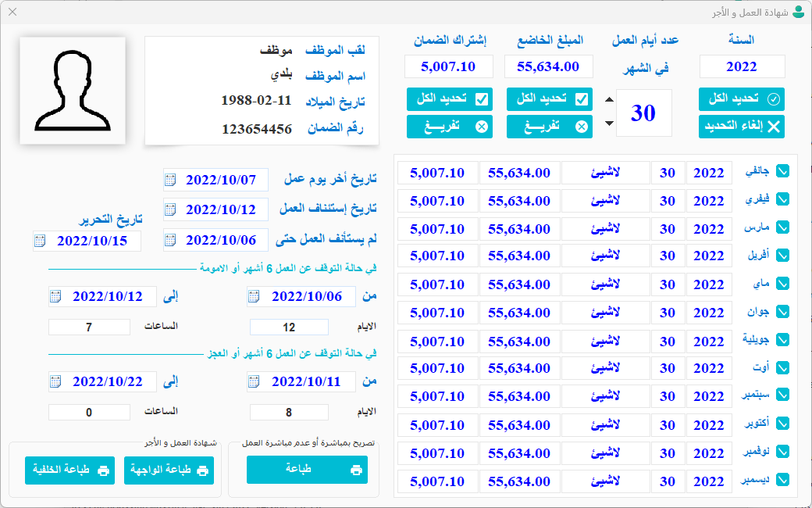Decrease work days with down arrow
This screenshot has width=812, height=508.
[x=609, y=123]
